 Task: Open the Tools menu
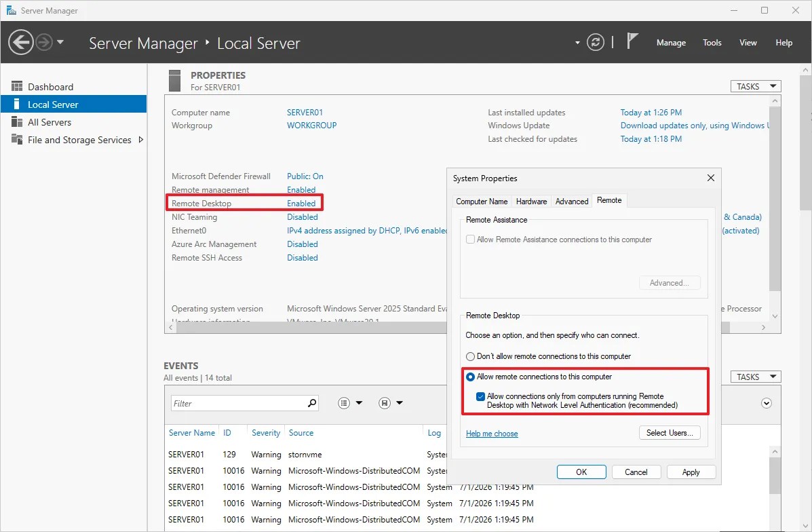(712, 43)
